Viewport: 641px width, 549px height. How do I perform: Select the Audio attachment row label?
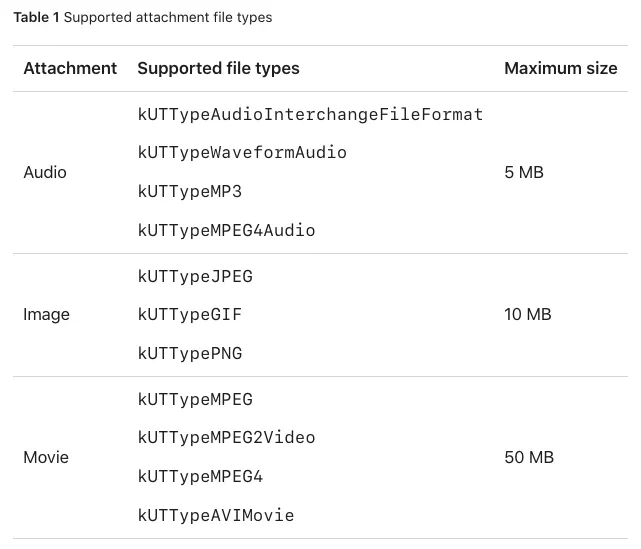pyautogui.click(x=45, y=173)
